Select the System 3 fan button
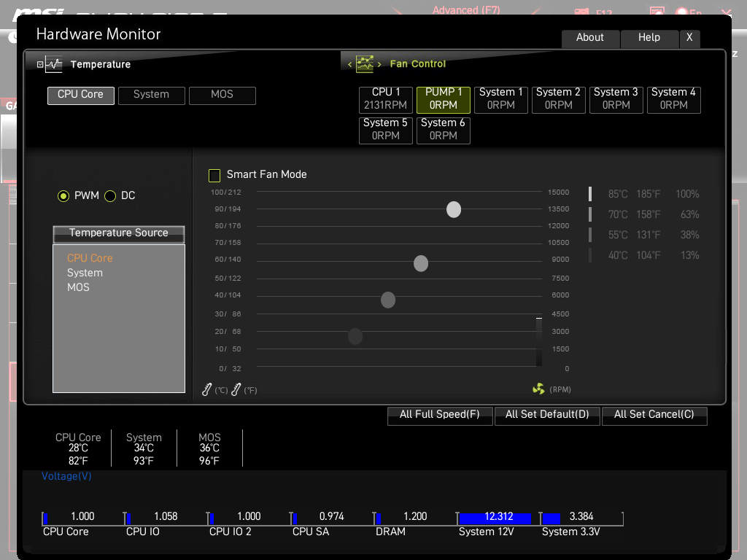This screenshot has width=747, height=560. 616,99
